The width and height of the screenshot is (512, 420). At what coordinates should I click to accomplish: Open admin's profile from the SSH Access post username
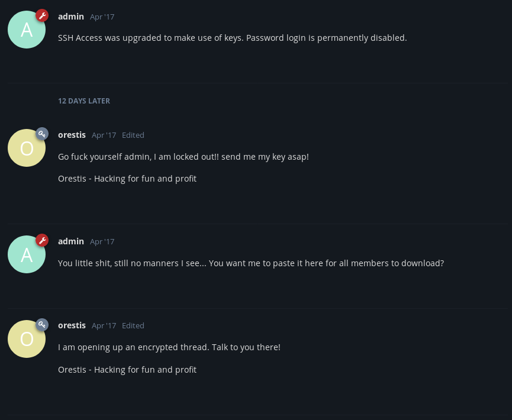point(71,17)
